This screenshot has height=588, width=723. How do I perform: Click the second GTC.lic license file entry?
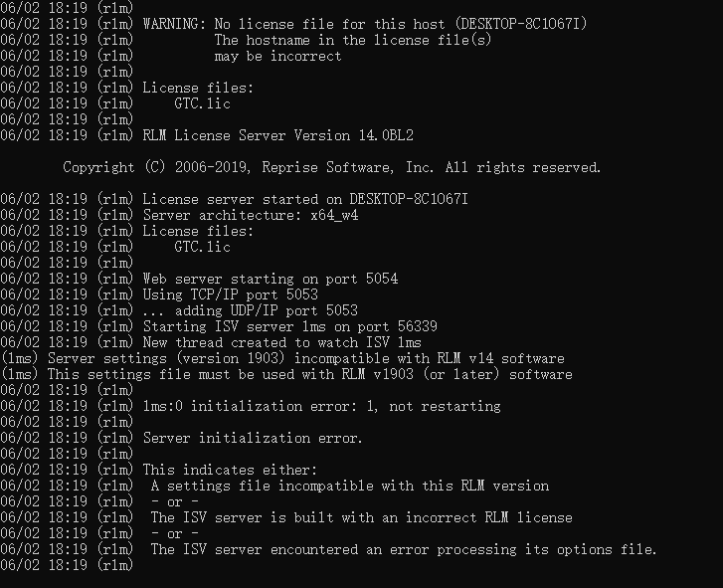202,247
